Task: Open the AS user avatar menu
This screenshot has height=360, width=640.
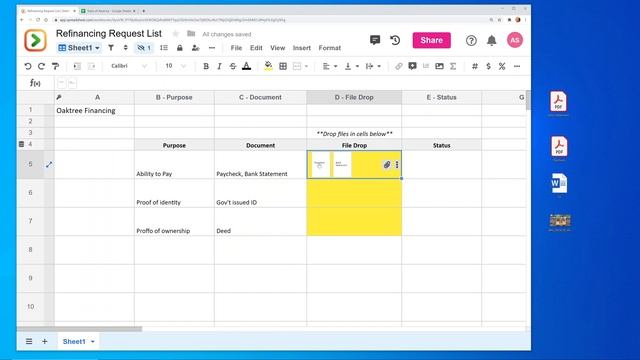Action: tap(515, 40)
